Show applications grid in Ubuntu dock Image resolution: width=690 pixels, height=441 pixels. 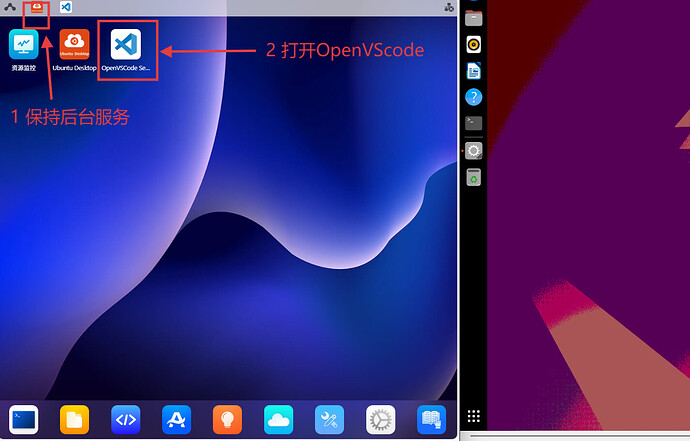pos(474,417)
